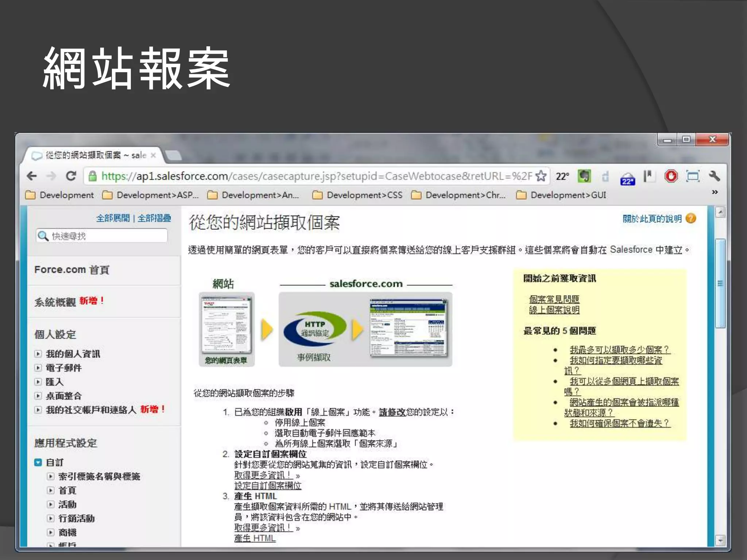Expand 我的社交帳戶和連絡人 tree node
The height and width of the screenshot is (560, 747).
tap(38, 410)
